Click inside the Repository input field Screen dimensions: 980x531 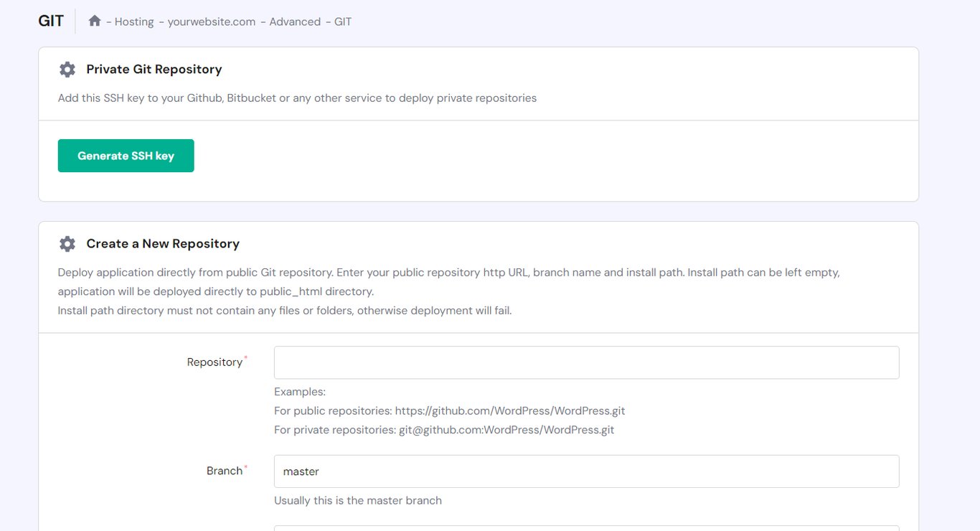pos(585,362)
